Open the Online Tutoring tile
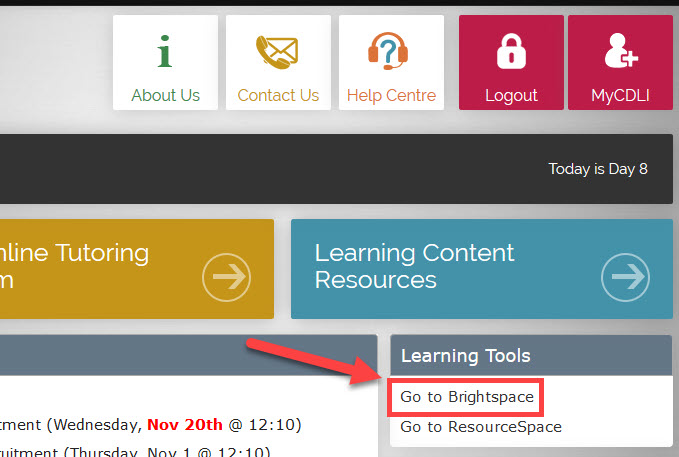This screenshot has width=679, height=457. pos(137,269)
